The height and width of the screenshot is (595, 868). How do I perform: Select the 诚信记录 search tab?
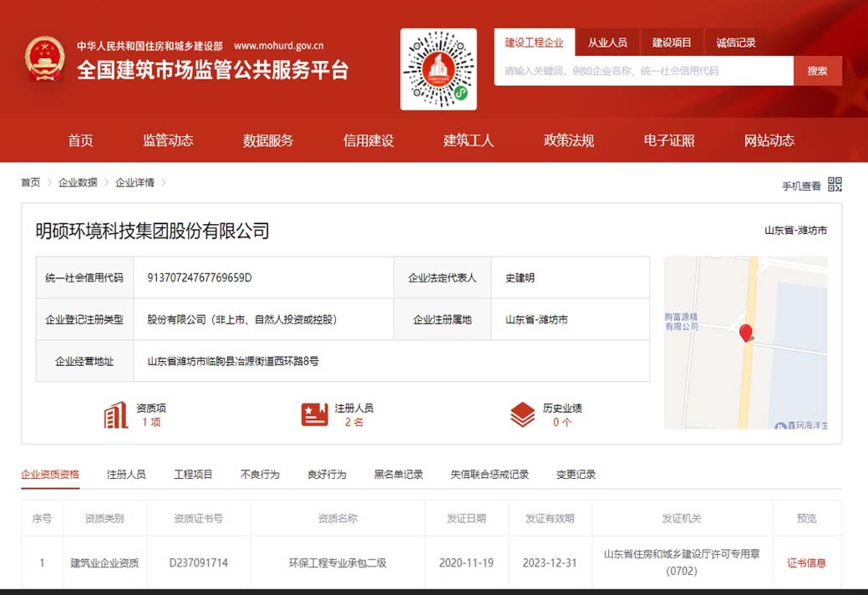(736, 43)
